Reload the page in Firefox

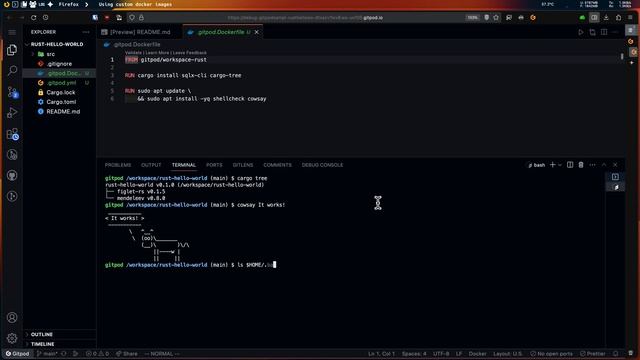(33, 18)
